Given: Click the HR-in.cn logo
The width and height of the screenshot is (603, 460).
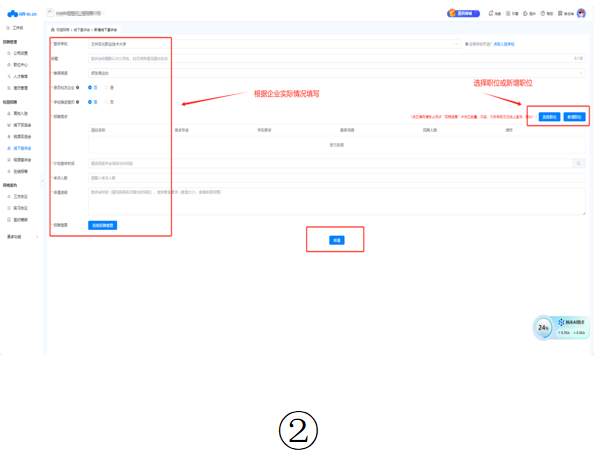Looking at the screenshot, I should tap(21, 14).
